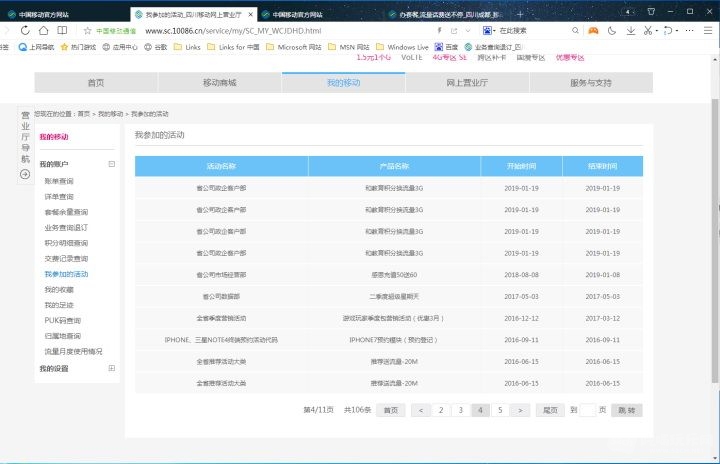The width and height of the screenshot is (720, 464).
Task: Select the 服务与支持 navigation tab
Action: coord(591,83)
